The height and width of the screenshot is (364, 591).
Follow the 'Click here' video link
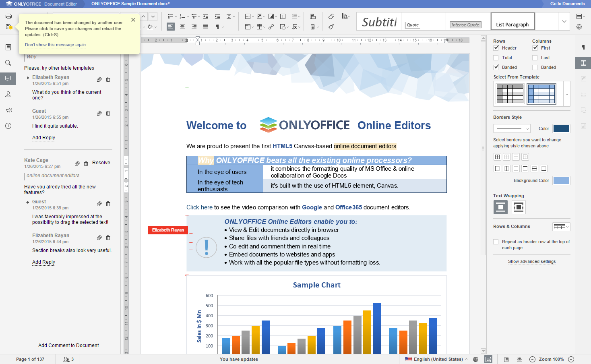point(199,207)
